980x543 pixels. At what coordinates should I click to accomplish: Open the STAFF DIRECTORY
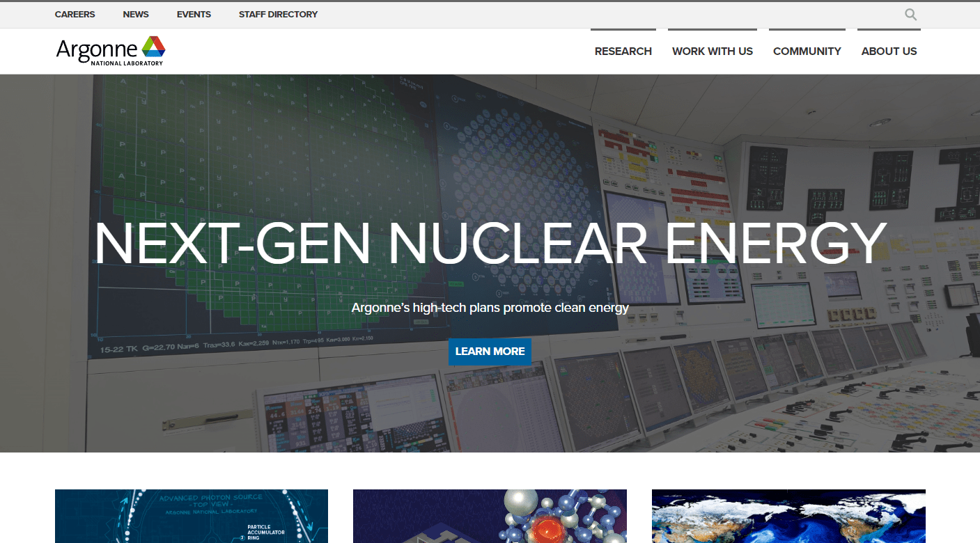pyautogui.click(x=278, y=14)
